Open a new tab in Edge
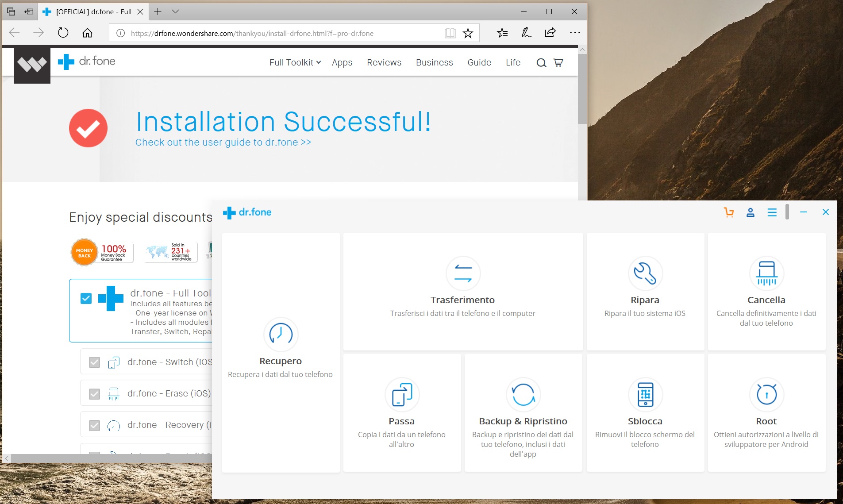The image size is (843, 504). point(158,12)
